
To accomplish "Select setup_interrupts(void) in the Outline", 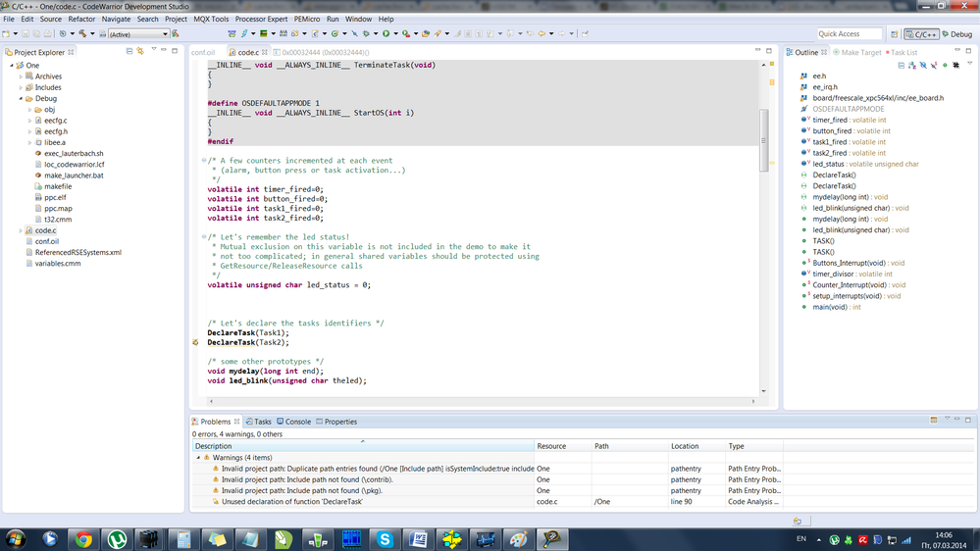I will (856, 296).
